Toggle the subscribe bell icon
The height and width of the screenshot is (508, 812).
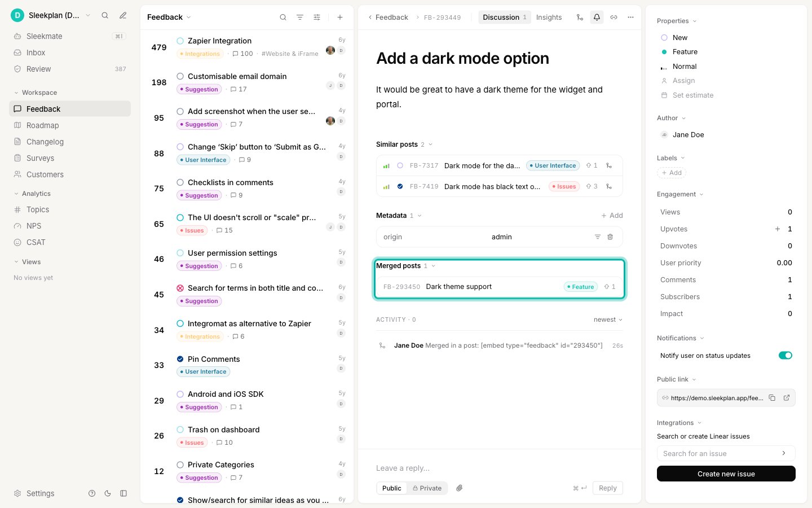[597, 17]
